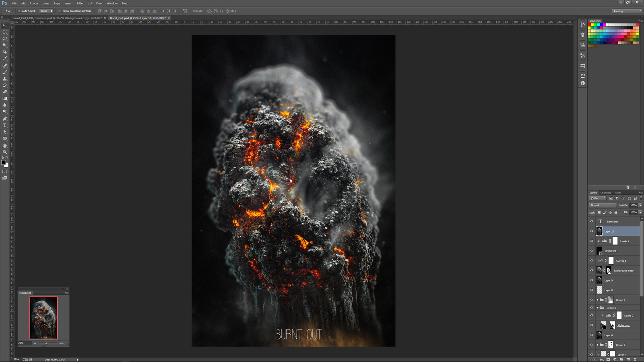Select the Layer 6 layer row
This screenshot has width=644, height=362.
point(614,335)
